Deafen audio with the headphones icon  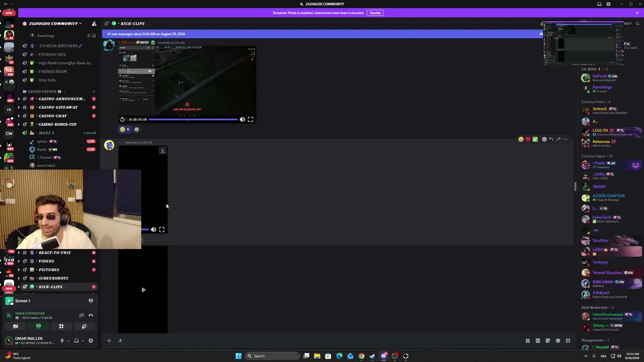[76, 340]
